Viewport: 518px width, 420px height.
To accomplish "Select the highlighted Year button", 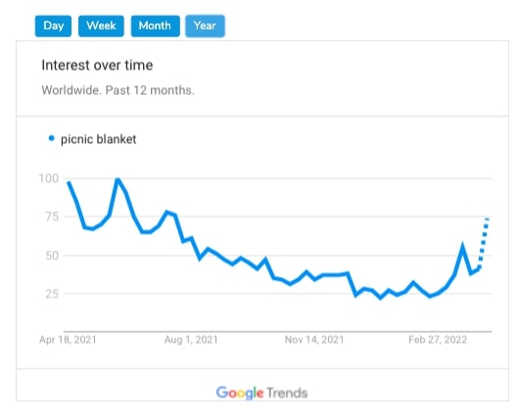I will click(x=206, y=25).
